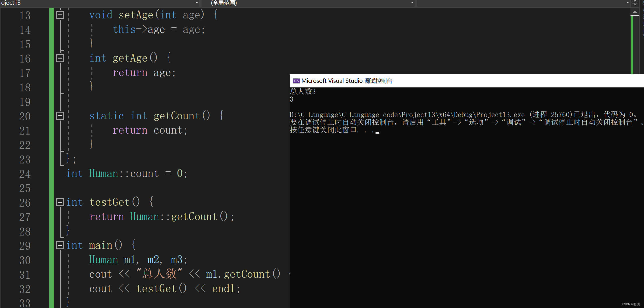Collapse the testGet function block

60,202
